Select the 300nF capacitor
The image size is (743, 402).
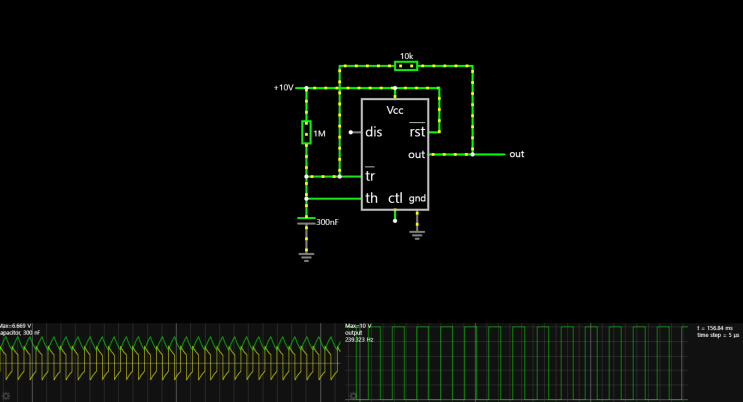click(x=306, y=222)
